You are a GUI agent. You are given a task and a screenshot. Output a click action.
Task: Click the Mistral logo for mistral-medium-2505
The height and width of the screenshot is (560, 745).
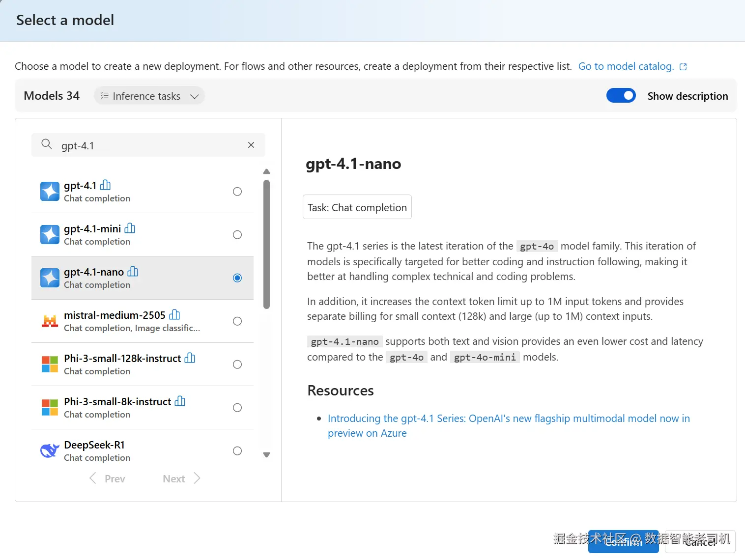(50, 321)
